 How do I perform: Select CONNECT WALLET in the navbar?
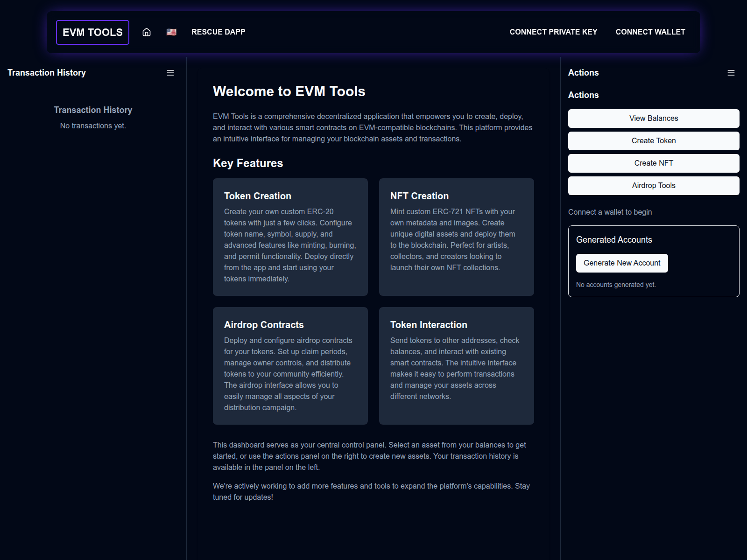click(x=650, y=32)
